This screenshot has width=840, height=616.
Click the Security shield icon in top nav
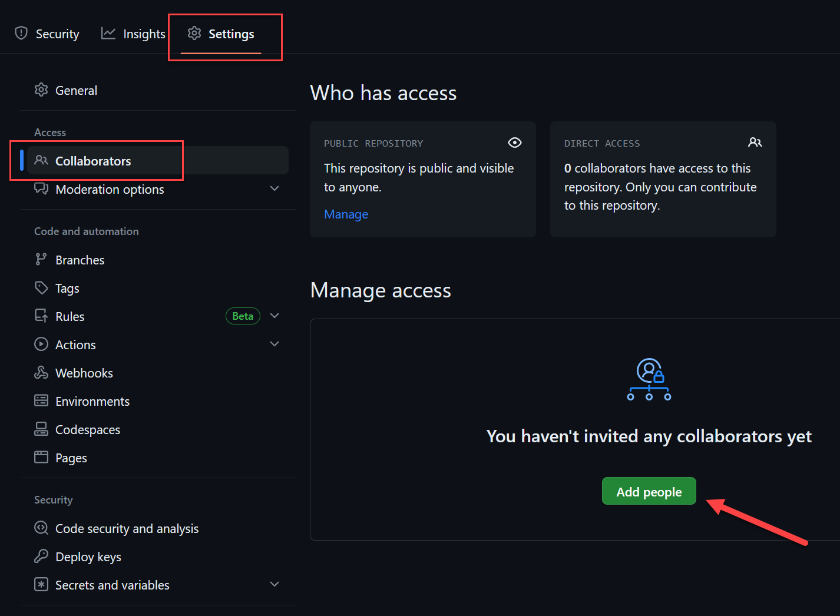[x=21, y=34]
